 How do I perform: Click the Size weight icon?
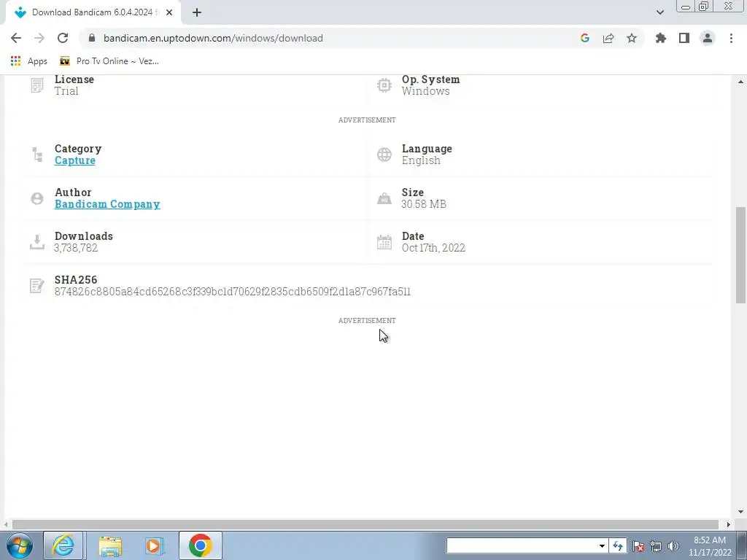coord(384,198)
